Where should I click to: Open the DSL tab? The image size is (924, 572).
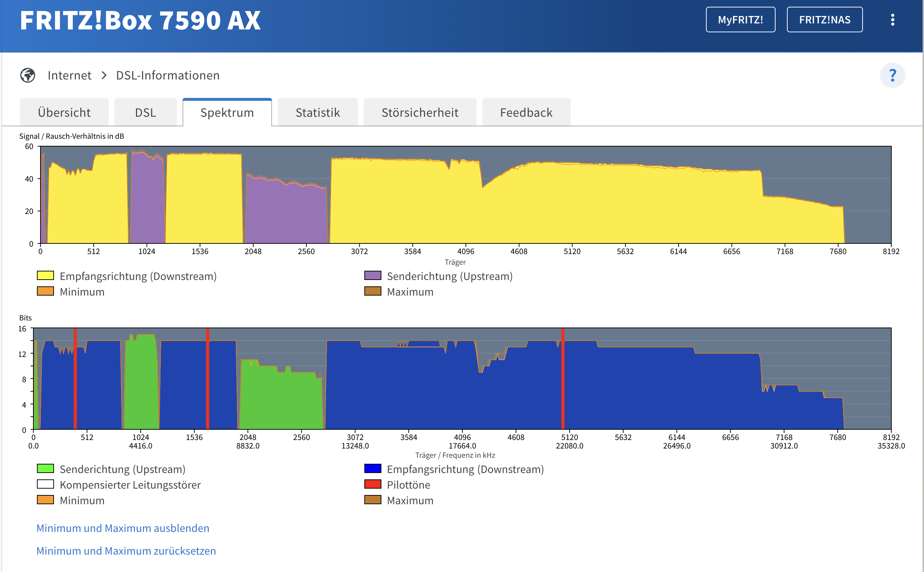tap(145, 112)
